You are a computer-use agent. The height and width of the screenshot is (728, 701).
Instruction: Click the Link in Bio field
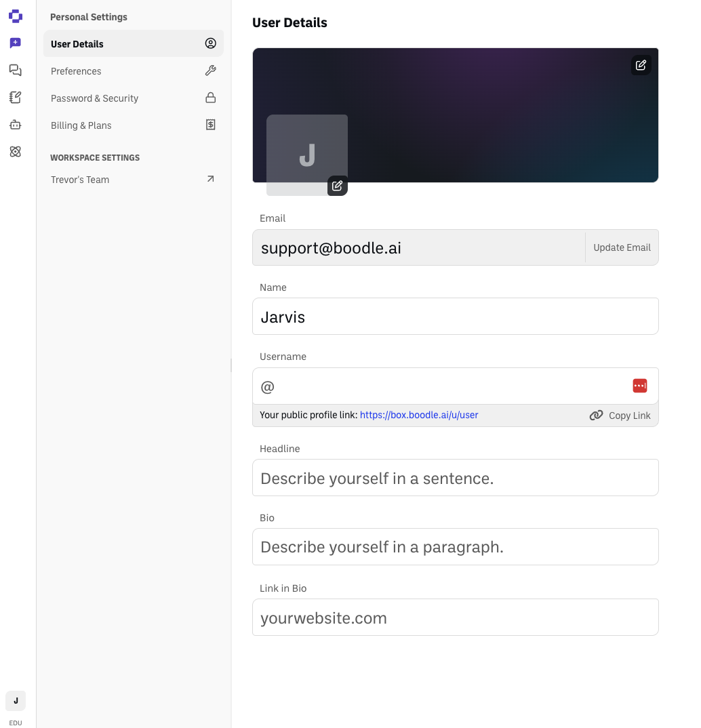coord(455,617)
